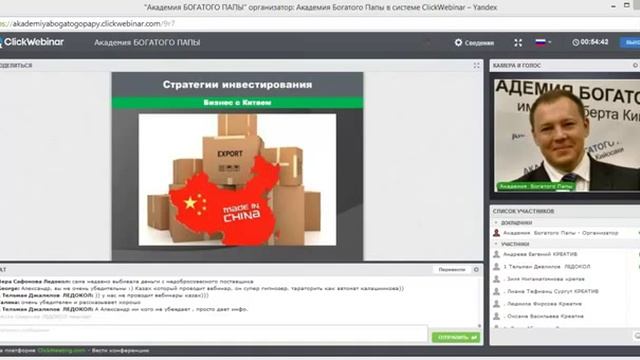The image size is (640, 360).
Task: Open the Сведения info gear icon
Action: (458, 42)
